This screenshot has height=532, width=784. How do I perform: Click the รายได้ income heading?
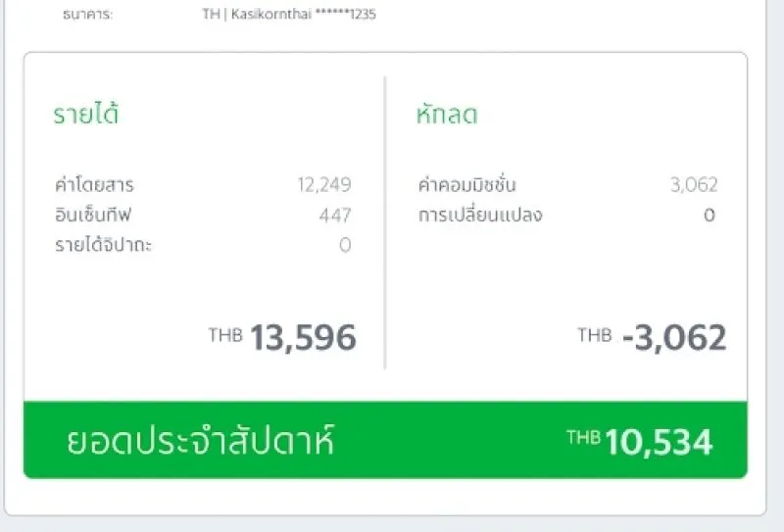click(x=86, y=115)
